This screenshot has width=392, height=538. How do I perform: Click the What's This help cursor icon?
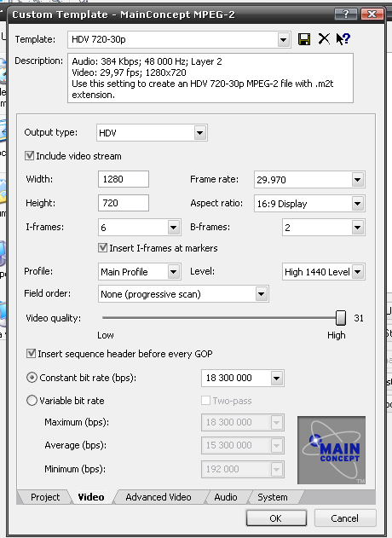[x=343, y=38]
